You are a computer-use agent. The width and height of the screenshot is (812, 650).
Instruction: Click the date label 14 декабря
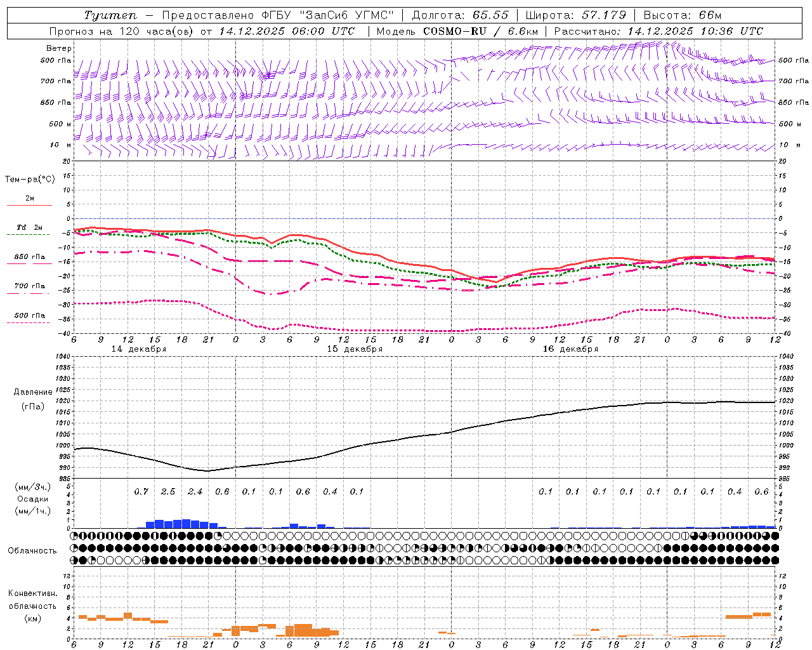coord(139,349)
